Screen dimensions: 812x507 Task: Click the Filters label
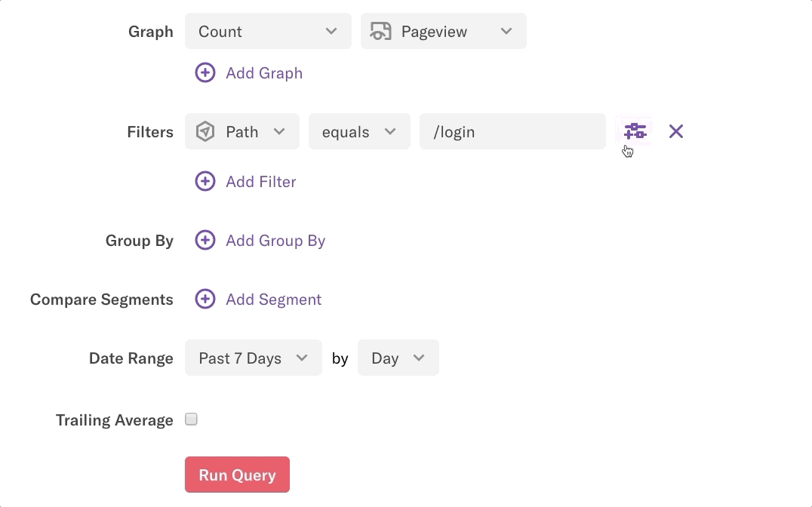click(150, 132)
